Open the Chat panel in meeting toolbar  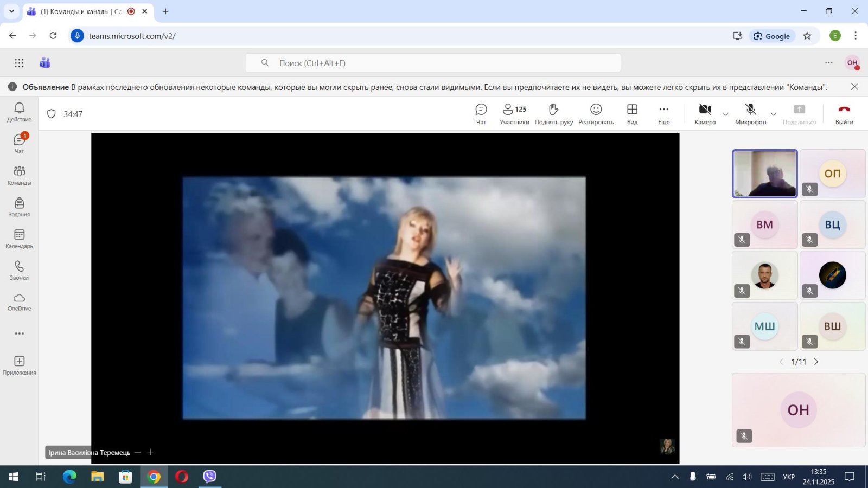click(x=481, y=114)
